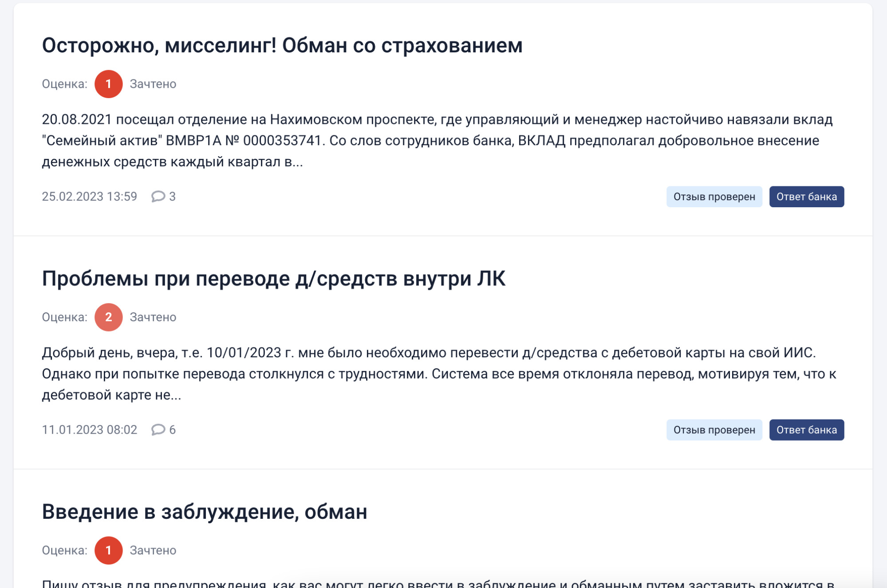This screenshot has height=588, width=887.
Task: Click 'Зачтено' status of 'Введение в заблуждение' review
Action: pos(153,550)
